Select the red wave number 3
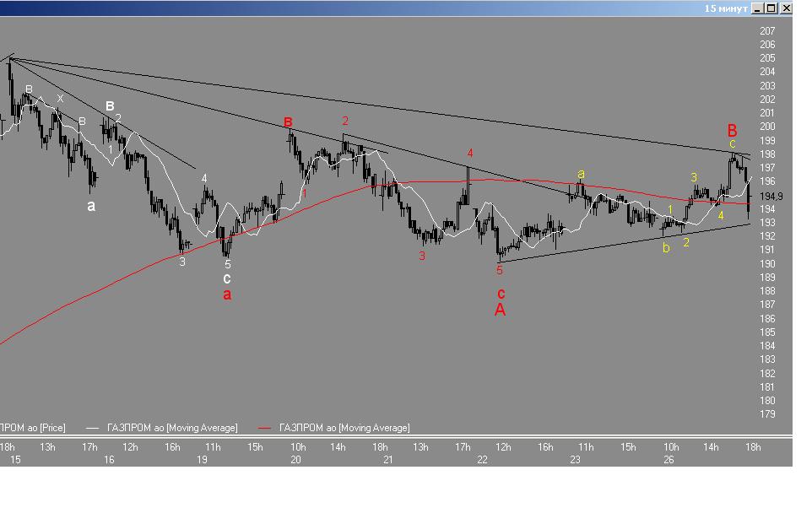This screenshot has width=812, height=524. [x=422, y=256]
